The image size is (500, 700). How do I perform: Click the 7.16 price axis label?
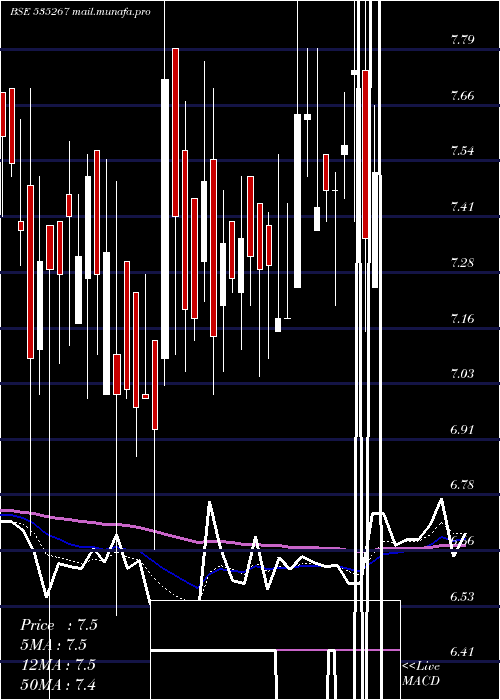(x=462, y=318)
